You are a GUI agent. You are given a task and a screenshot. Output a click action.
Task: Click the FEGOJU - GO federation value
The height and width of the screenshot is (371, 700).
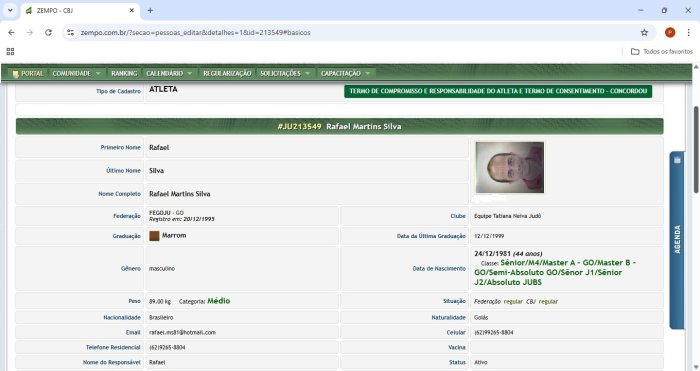coord(166,213)
